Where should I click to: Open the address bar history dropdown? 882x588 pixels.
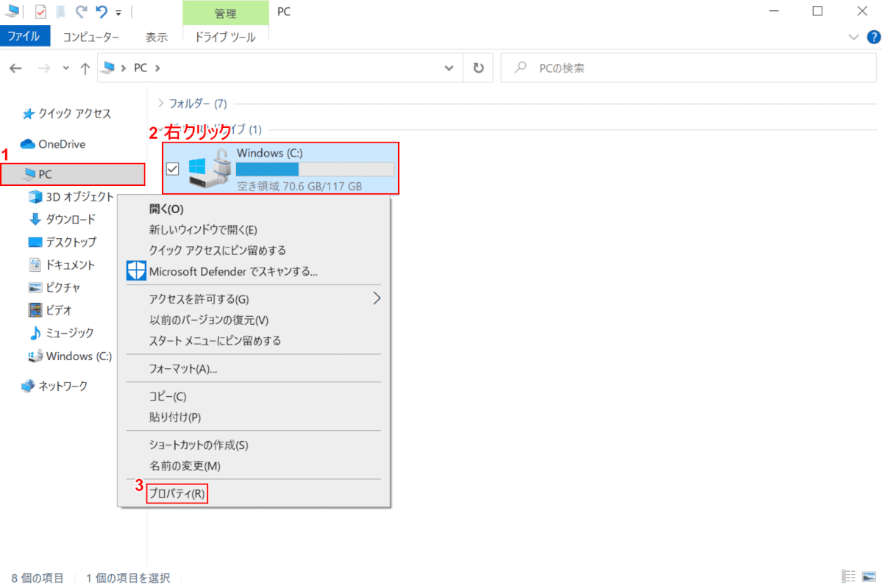tap(449, 68)
